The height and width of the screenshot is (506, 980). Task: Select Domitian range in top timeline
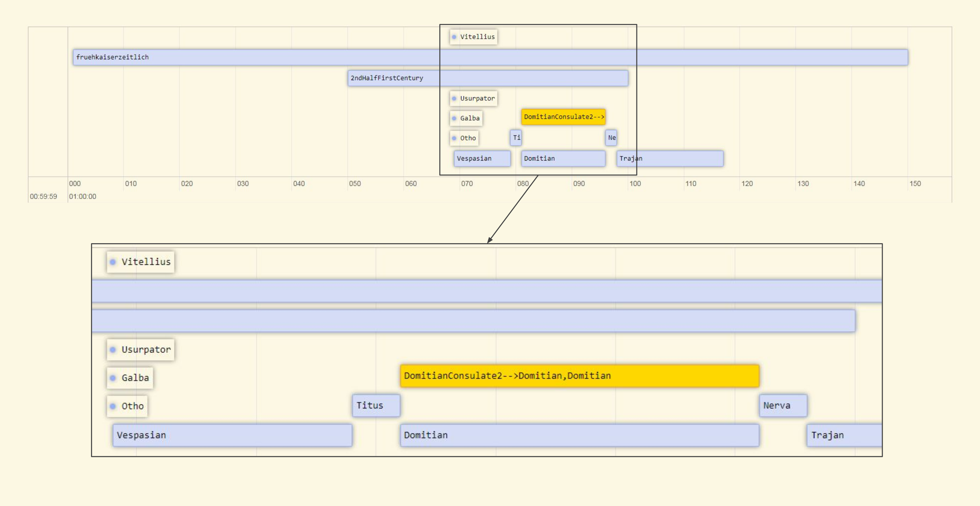click(564, 159)
